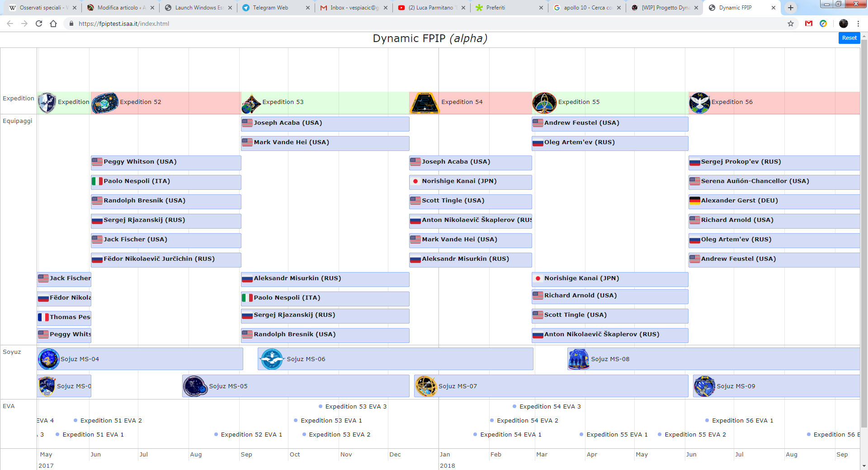Reload the page
The image size is (868, 470).
pos(39,23)
